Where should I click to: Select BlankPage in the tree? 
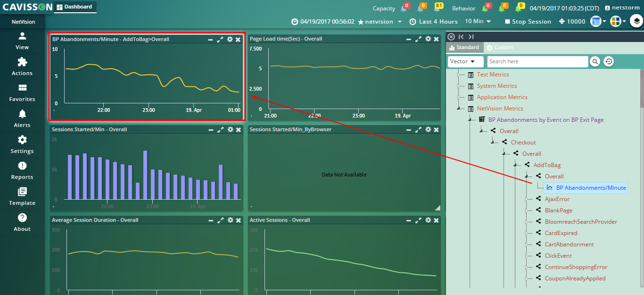point(559,211)
